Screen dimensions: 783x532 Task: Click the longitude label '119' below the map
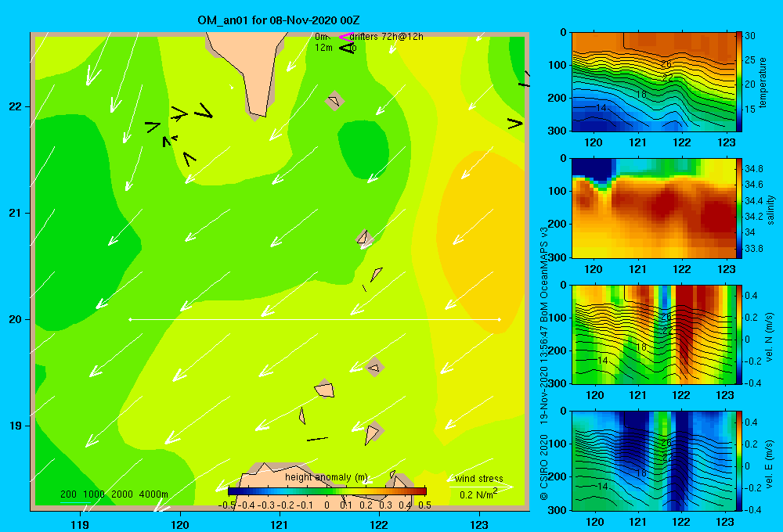(80, 524)
